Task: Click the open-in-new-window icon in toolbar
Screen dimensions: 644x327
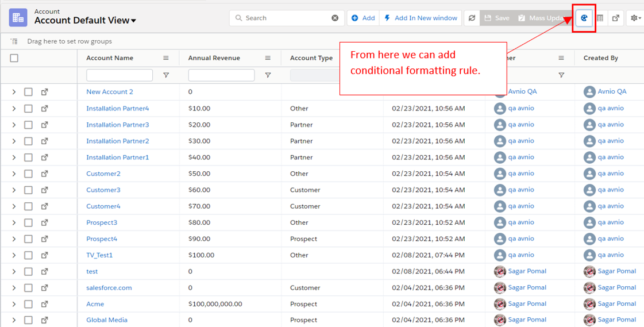Action: point(616,18)
